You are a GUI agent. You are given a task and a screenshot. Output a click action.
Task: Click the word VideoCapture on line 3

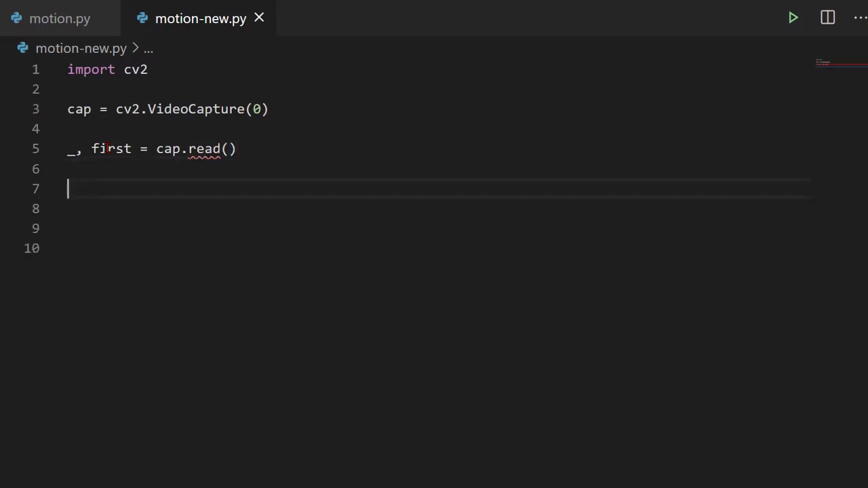(x=195, y=109)
